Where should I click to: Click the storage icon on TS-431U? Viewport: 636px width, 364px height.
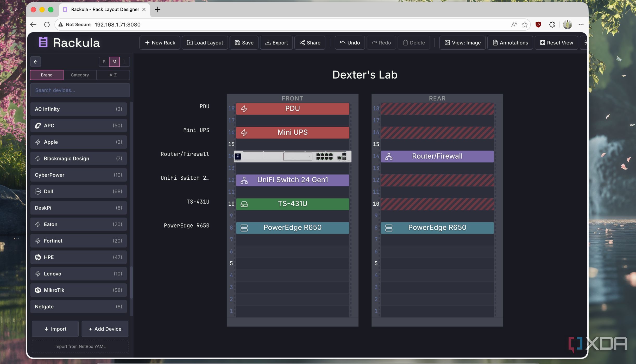tap(244, 204)
